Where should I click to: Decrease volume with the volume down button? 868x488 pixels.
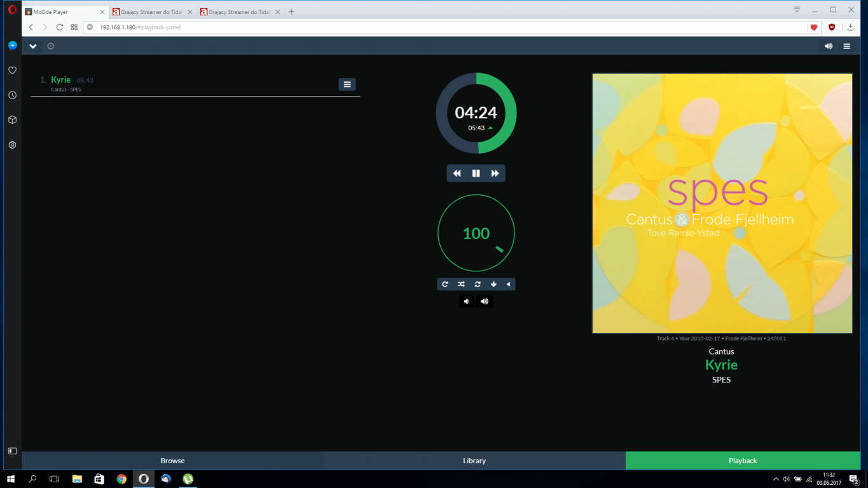tap(467, 301)
